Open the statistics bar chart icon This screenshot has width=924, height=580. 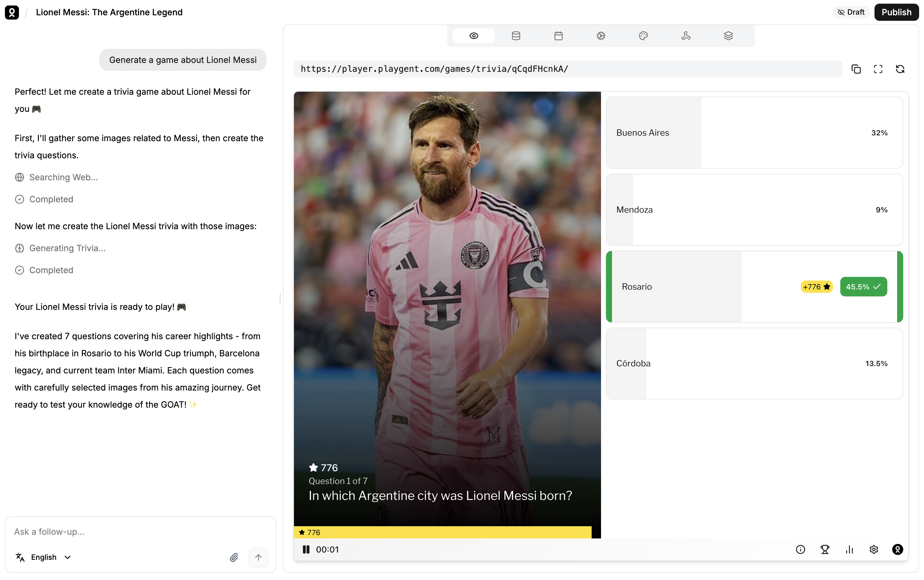point(849,549)
